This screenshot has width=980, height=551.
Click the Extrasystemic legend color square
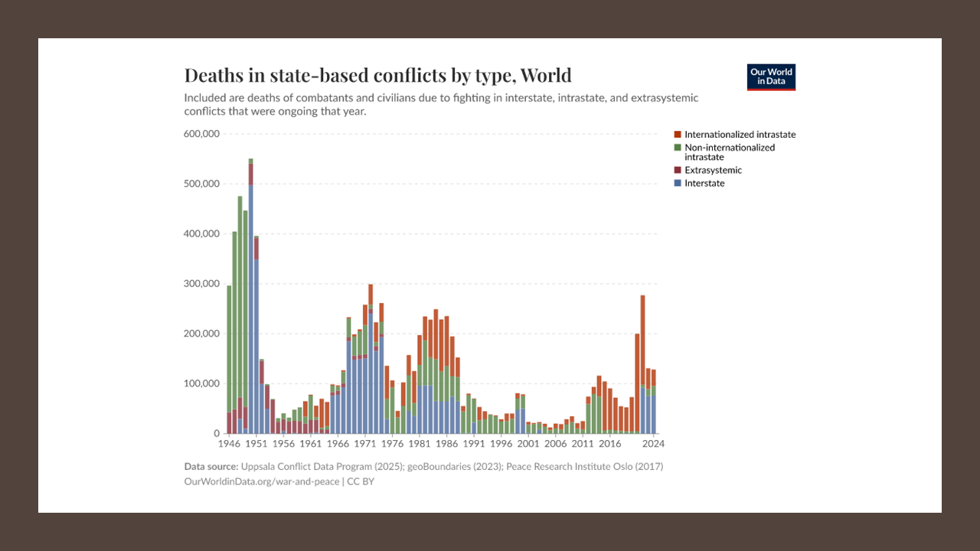pos(677,171)
